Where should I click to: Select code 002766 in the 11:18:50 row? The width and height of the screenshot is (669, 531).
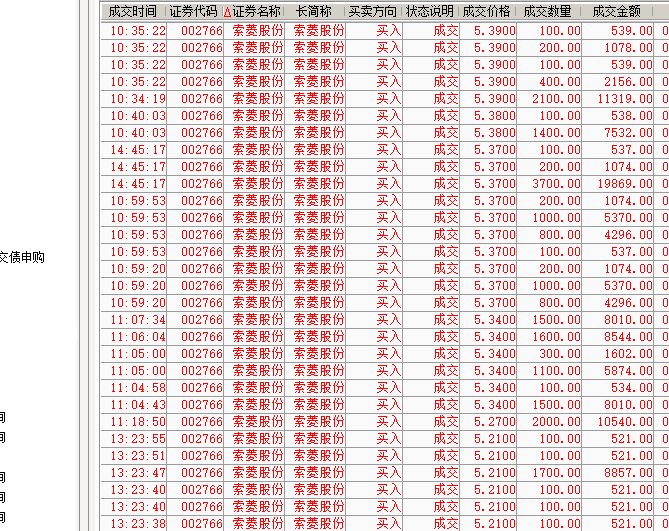(195, 422)
